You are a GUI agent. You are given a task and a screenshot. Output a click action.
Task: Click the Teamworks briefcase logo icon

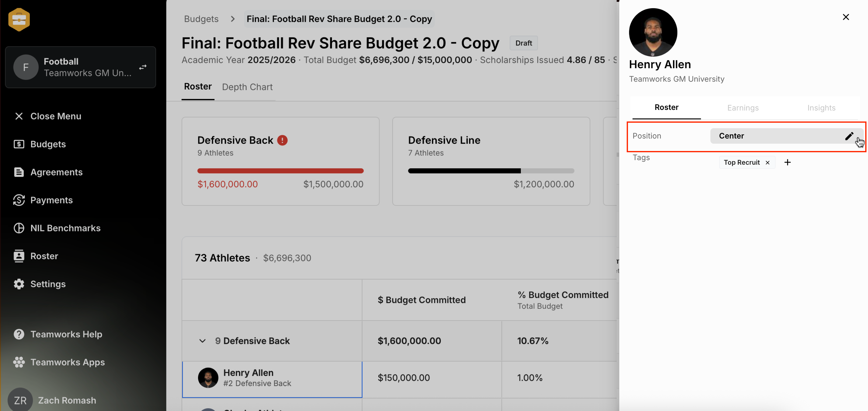click(x=19, y=19)
